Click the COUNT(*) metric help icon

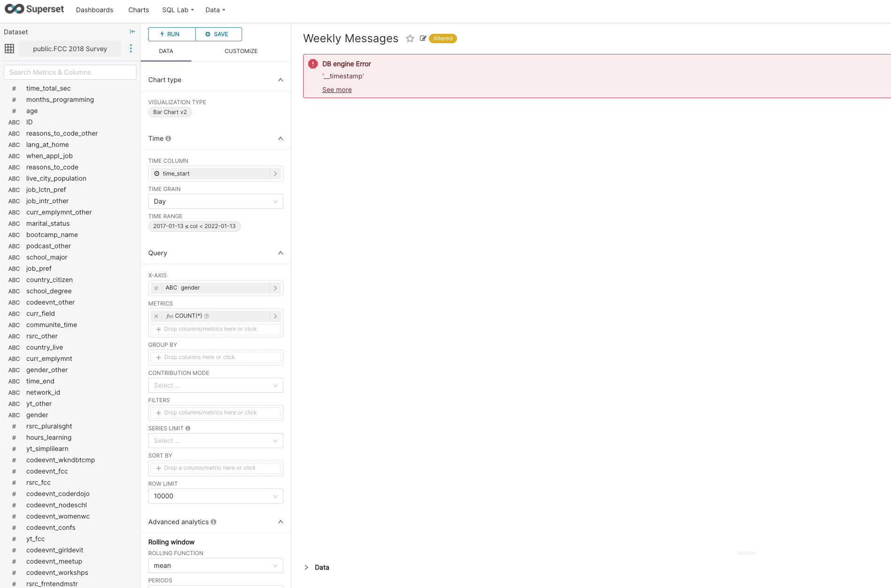coord(206,316)
